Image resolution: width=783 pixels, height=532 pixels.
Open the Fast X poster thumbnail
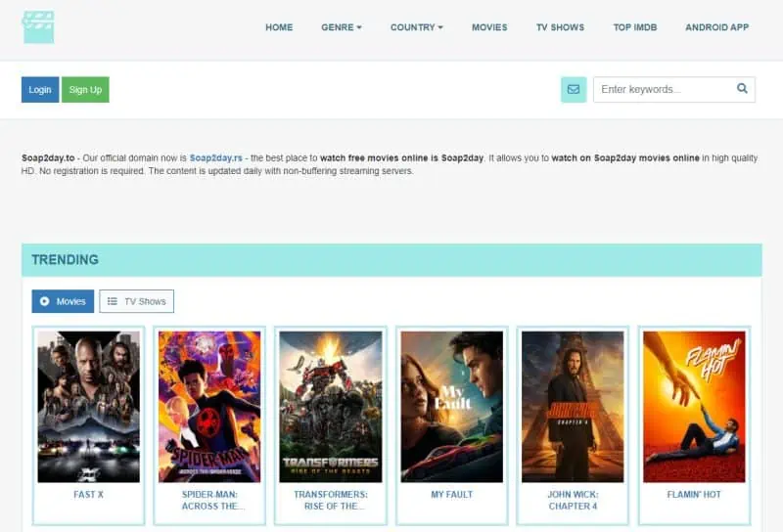click(x=88, y=407)
